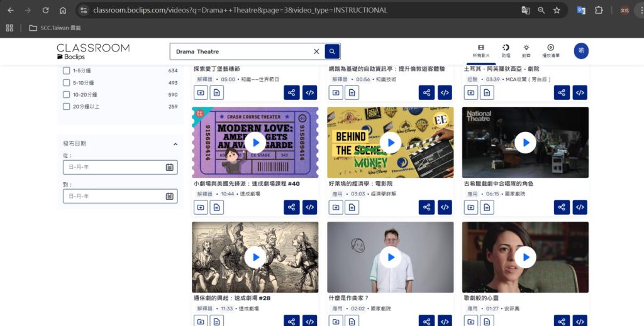Click the share icon for the National Theatre video

point(562,207)
